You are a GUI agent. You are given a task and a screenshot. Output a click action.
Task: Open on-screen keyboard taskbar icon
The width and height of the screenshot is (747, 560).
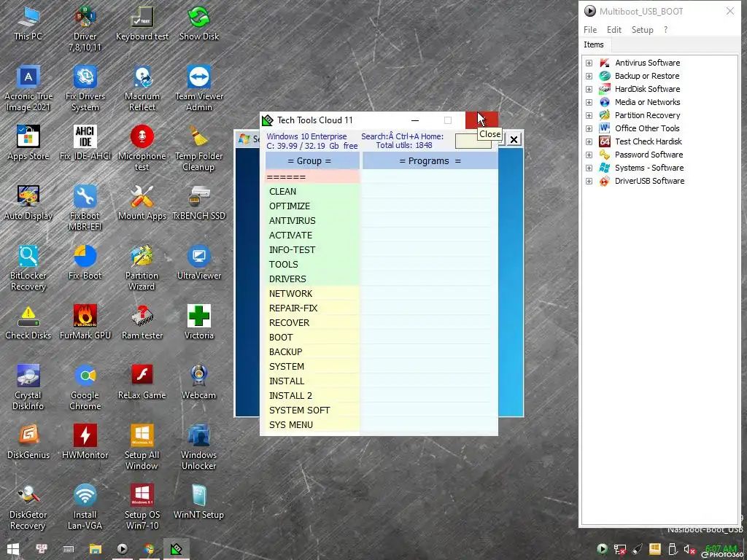(68, 549)
